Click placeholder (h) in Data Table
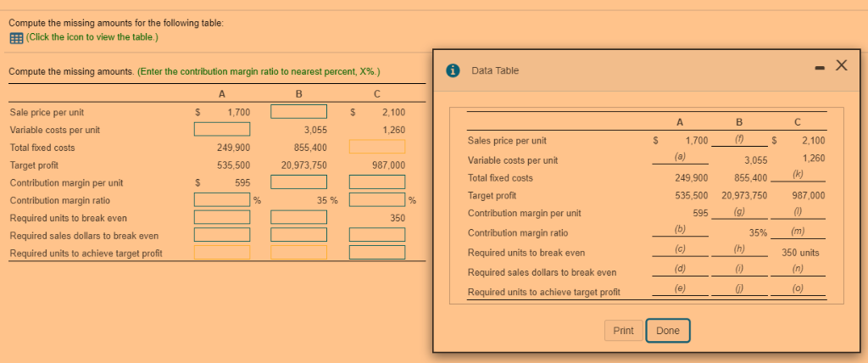 pyautogui.click(x=739, y=249)
